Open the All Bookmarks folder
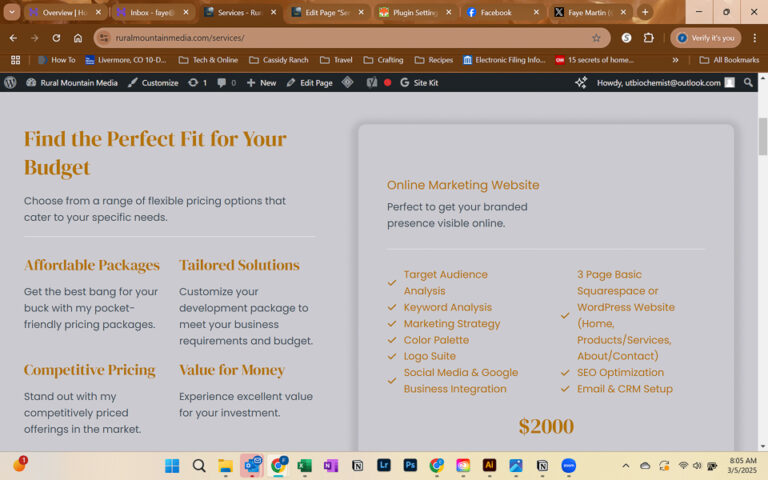Screen dimensions: 768x480 tap(729, 60)
